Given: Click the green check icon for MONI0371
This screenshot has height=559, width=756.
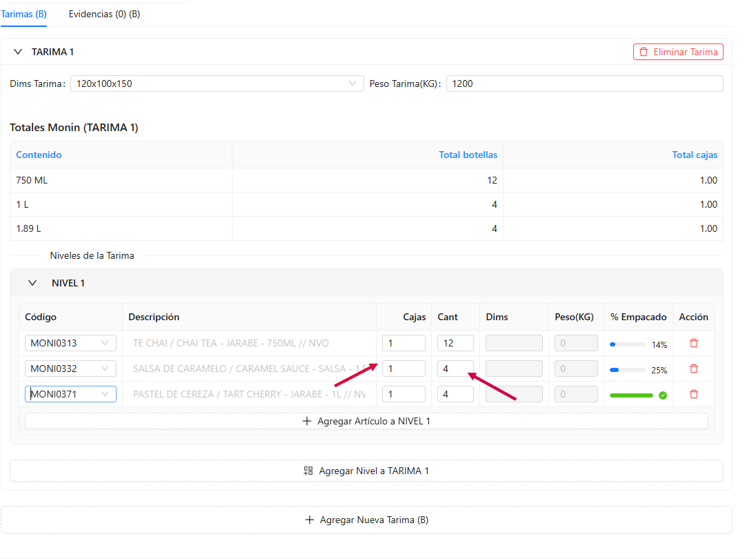Looking at the screenshot, I should 663,395.
